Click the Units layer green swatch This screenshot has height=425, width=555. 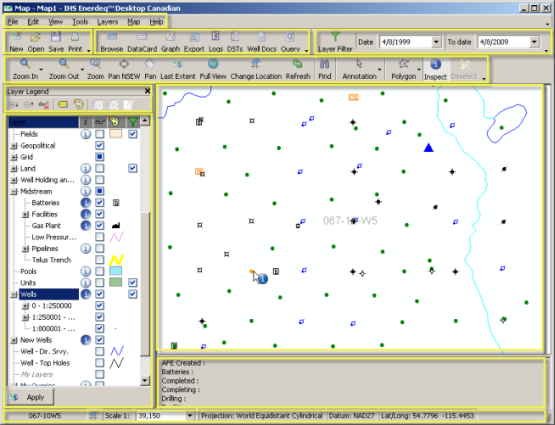(116, 282)
